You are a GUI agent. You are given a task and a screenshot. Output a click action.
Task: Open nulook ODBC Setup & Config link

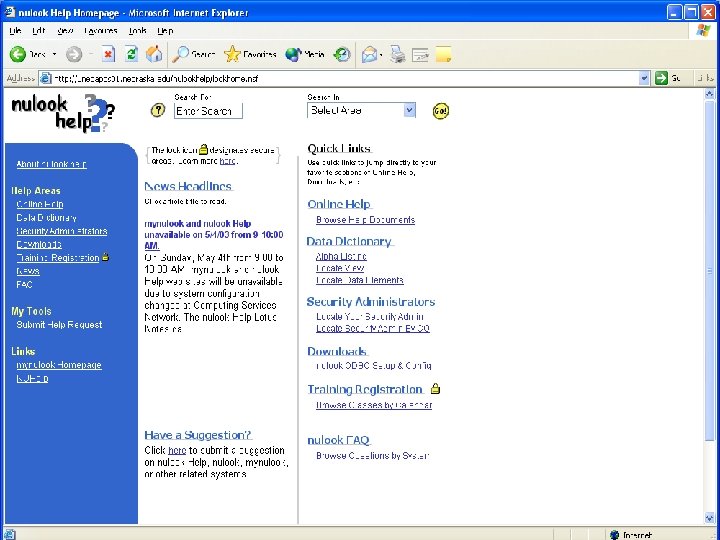374,366
